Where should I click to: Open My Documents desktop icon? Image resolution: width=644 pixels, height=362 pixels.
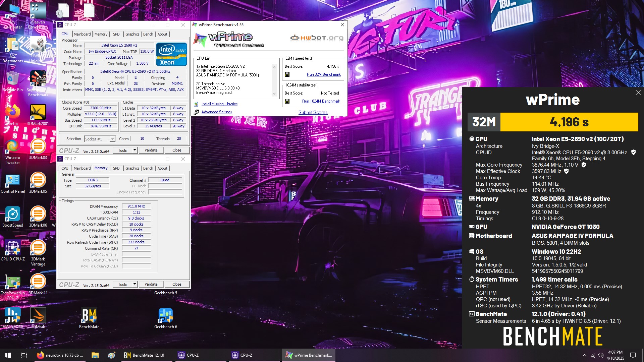point(13,50)
